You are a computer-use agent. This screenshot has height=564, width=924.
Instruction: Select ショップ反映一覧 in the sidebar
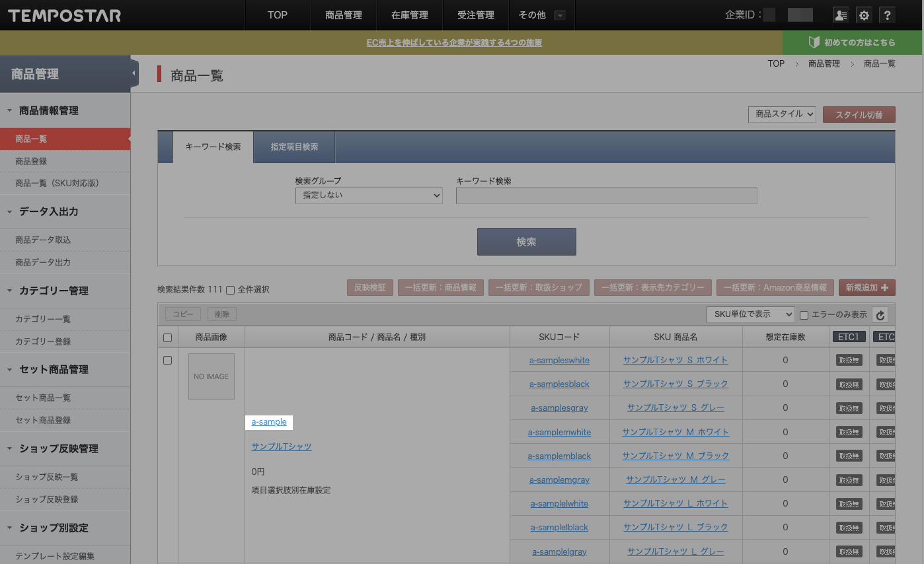point(65,477)
